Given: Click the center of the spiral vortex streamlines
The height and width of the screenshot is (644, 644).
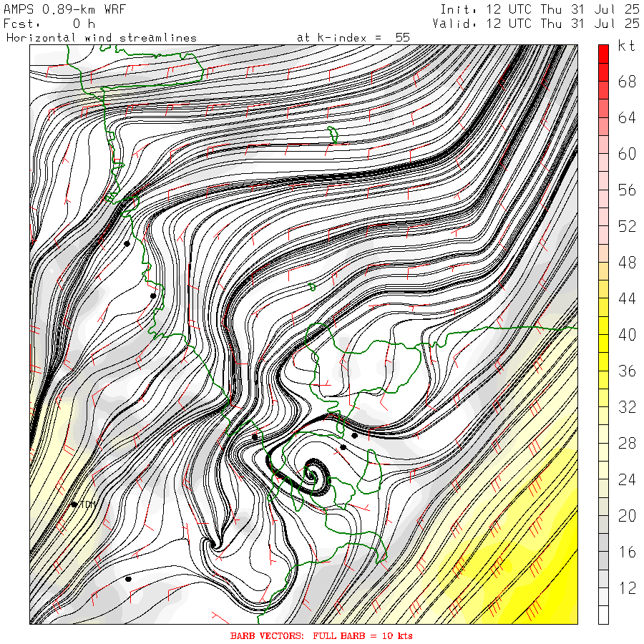Looking at the screenshot, I should point(313,477).
